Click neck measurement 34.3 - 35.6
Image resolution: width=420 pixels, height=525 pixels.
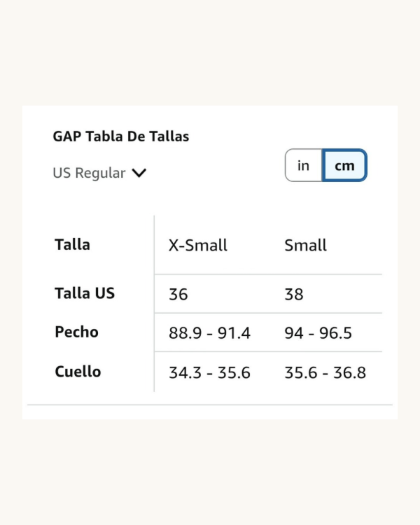click(x=209, y=372)
